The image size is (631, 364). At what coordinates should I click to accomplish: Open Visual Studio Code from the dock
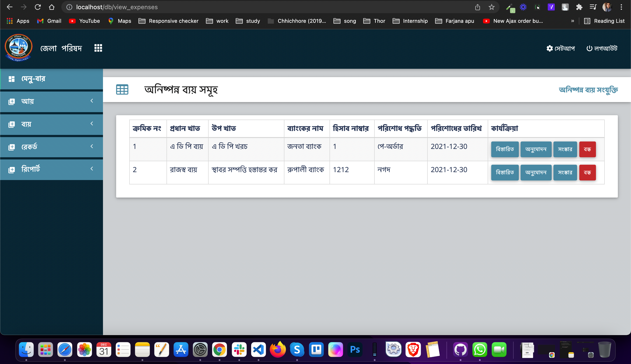click(258, 350)
